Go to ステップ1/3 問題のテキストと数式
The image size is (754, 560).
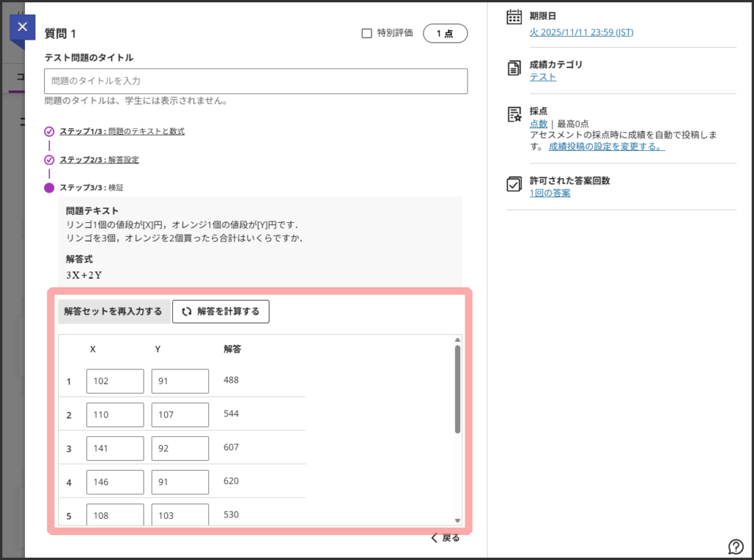pos(122,132)
